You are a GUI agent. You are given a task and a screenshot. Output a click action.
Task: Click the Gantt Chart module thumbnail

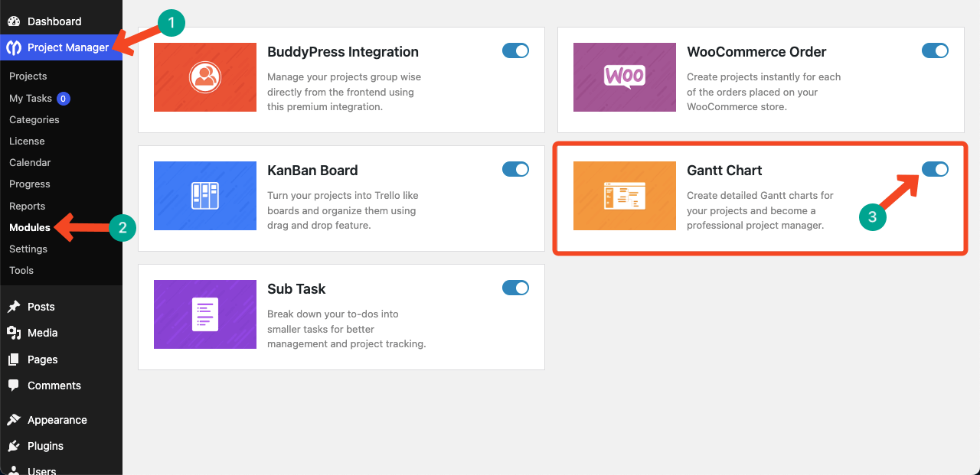(625, 196)
